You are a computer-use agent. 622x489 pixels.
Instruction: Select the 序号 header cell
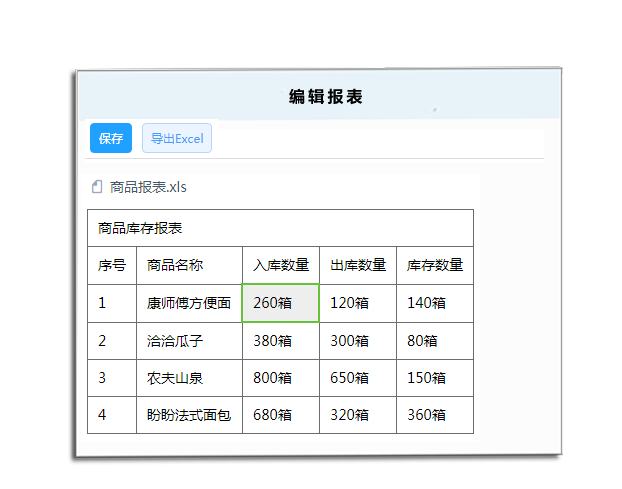point(112,265)
